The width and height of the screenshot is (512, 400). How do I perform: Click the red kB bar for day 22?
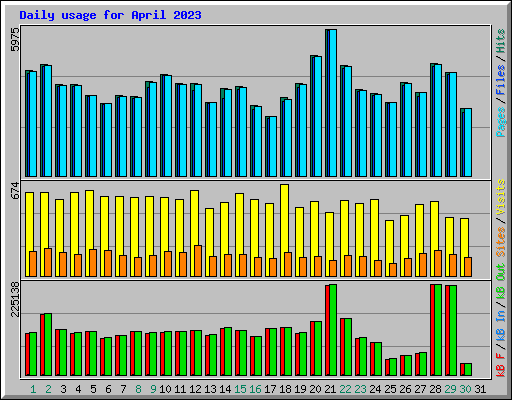(x=342, y=347)
